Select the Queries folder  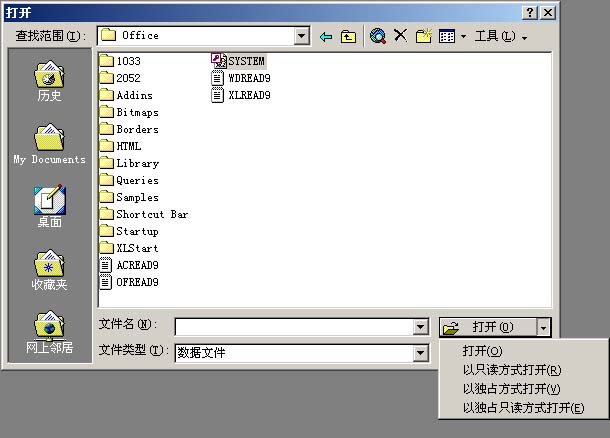coord(129,180)
